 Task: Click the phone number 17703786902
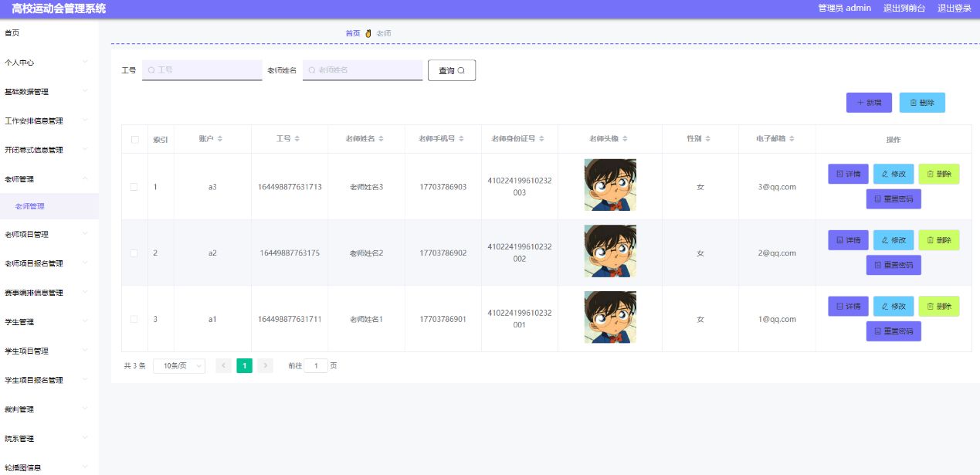443,253
